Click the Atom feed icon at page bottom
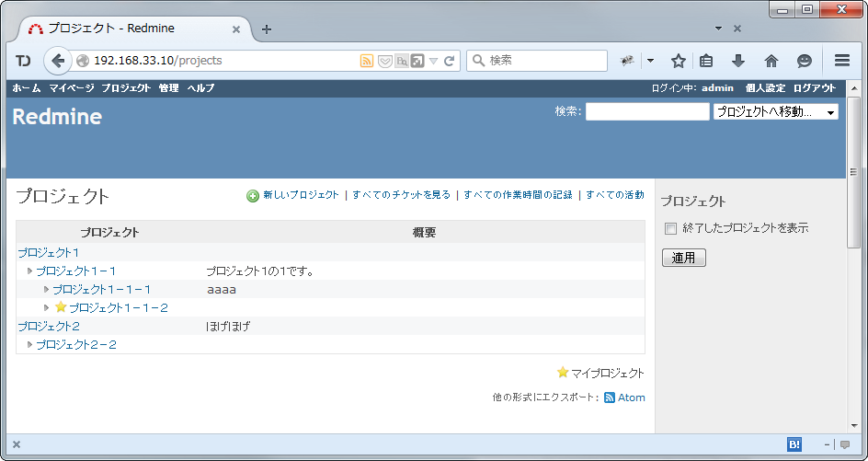Image resolution: width=868 pixels, height=461 pixels. coord(610,398)
